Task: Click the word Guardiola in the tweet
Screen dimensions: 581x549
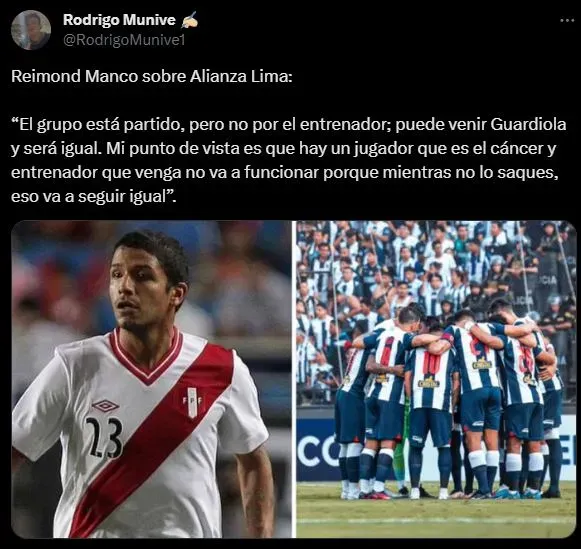Action: tap(528, 124)
